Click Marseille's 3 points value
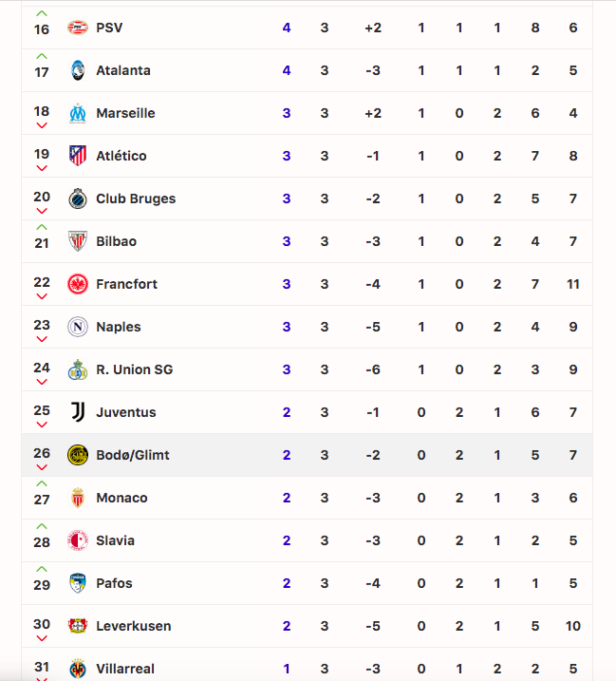This screenshot has width=616, height=681. click(287, 113)
